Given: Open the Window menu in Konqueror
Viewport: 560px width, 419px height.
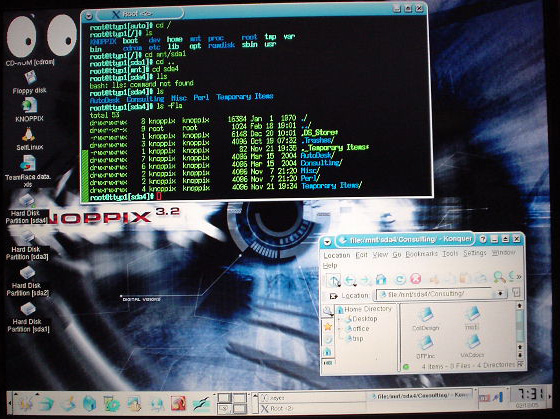Looking at the screenshot, I should click(503, 252).
